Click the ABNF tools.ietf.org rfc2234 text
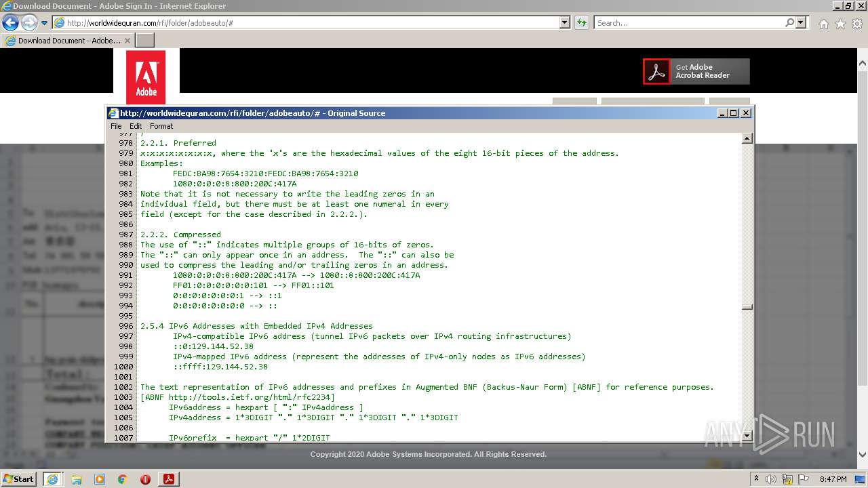The height and width of the screenshot is (488, 868). (x=237, y=397)
